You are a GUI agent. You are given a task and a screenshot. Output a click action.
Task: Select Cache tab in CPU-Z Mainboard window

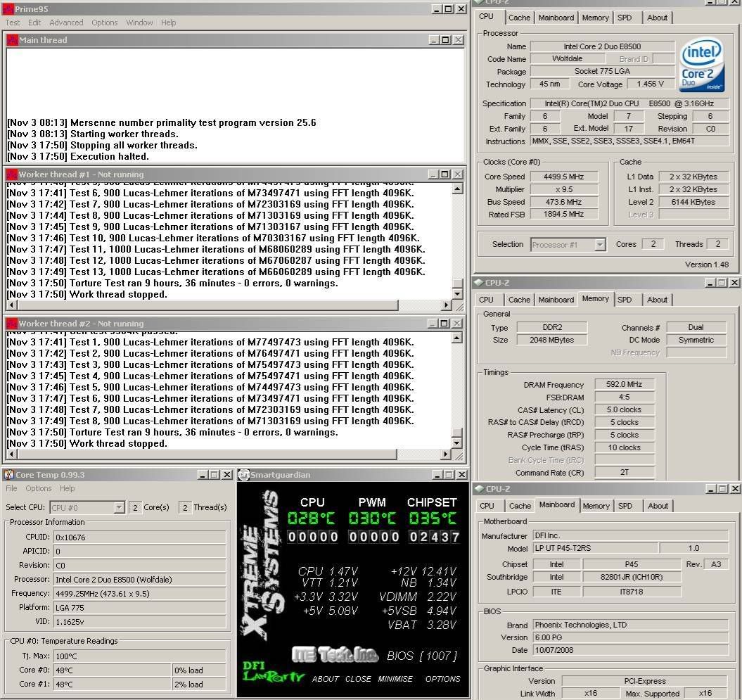point(520,505)
